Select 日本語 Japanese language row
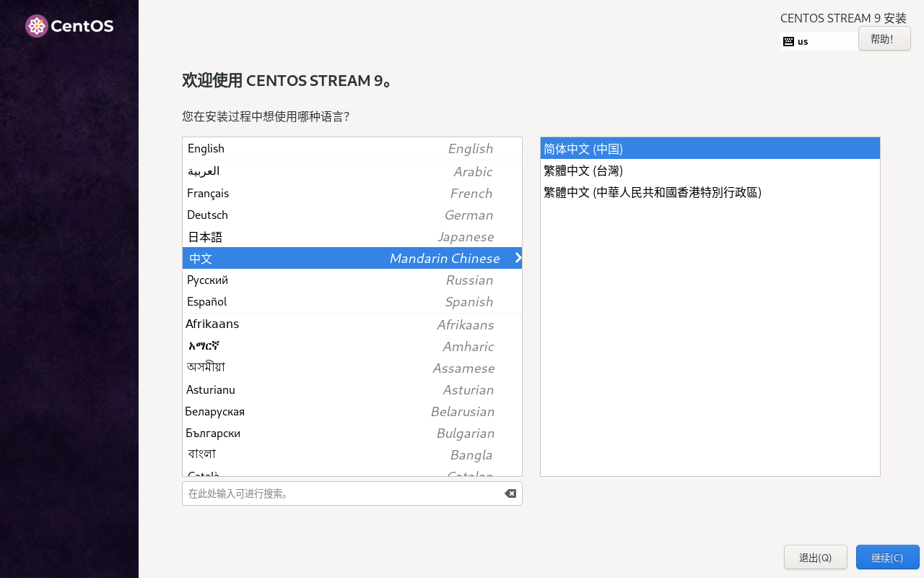Screen dimensions: 924x578 click(352, 236)
